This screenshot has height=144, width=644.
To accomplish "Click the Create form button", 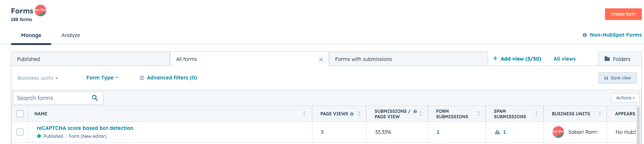I will pyautogui.click(x=623, y=14).
